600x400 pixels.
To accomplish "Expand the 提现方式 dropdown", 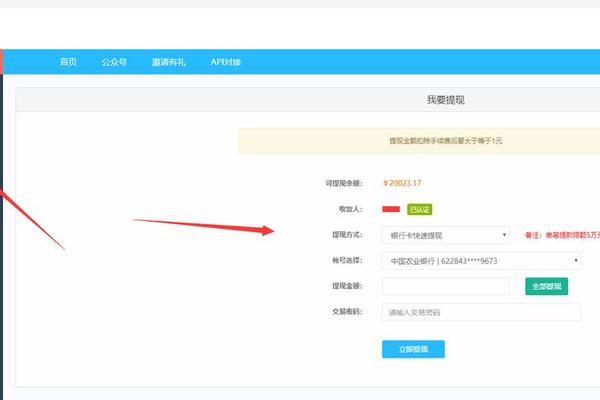I will pos(446,235).
